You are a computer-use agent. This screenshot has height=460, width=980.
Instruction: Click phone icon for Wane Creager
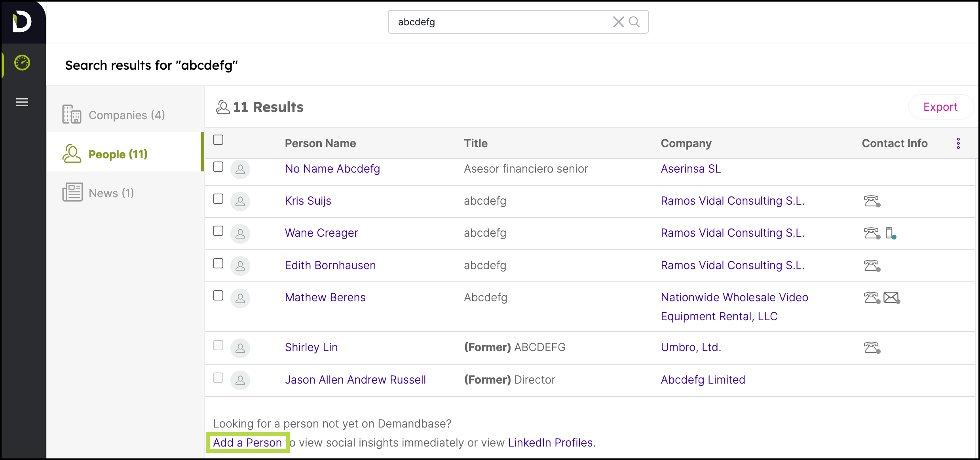(x=872, y=233)
